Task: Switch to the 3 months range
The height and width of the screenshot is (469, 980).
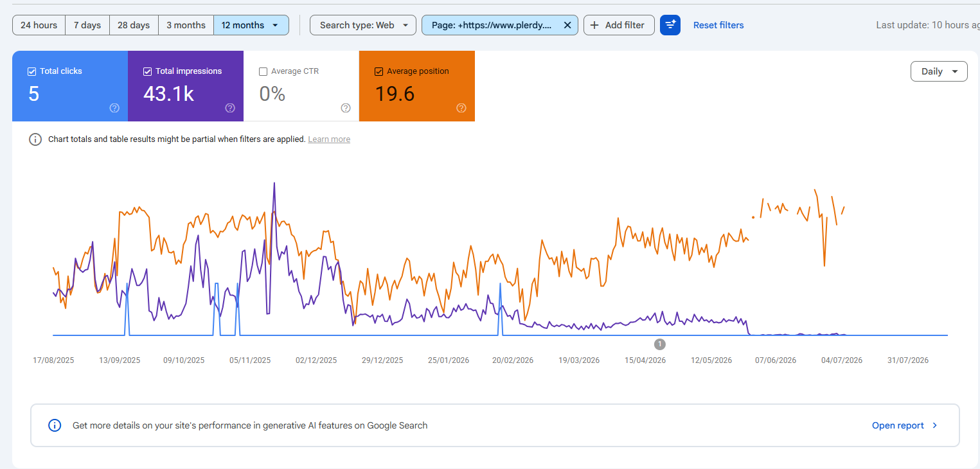Action: (x=186, y=25)
